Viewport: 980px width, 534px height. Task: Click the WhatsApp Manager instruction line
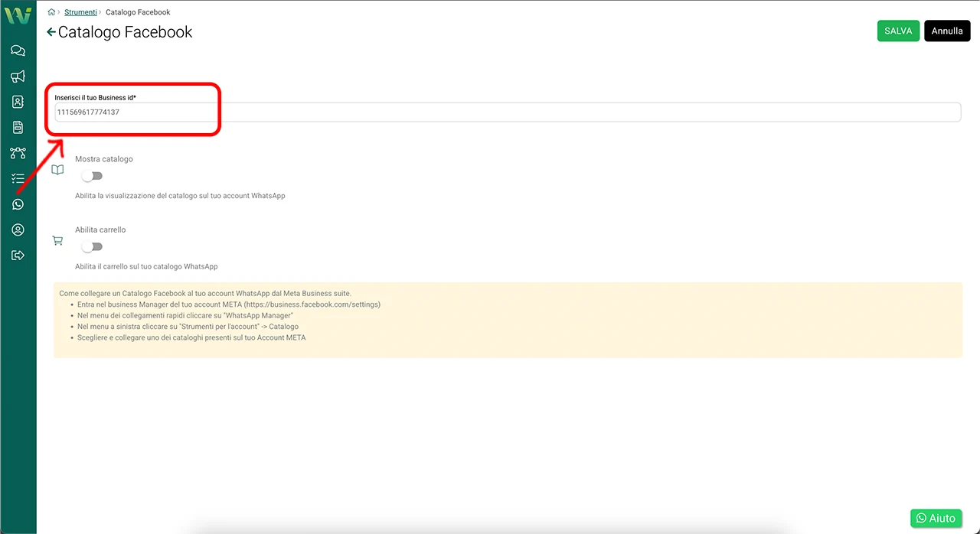[185, 315]
